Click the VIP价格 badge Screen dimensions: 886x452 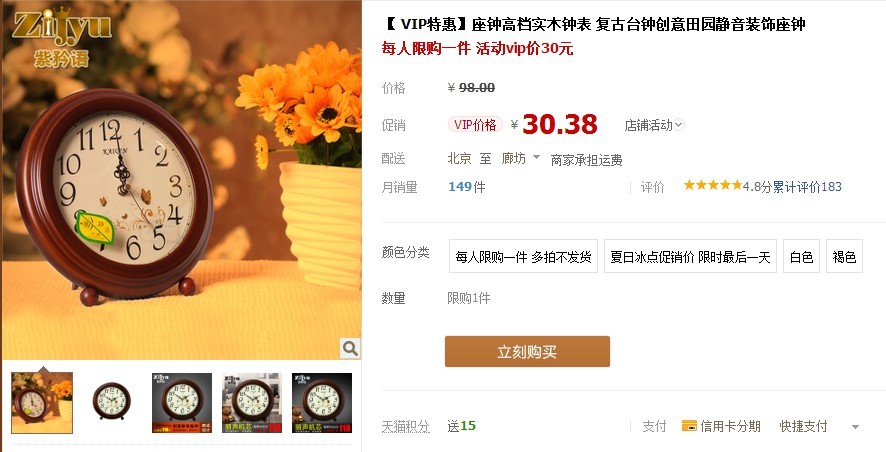coord(475,125)
